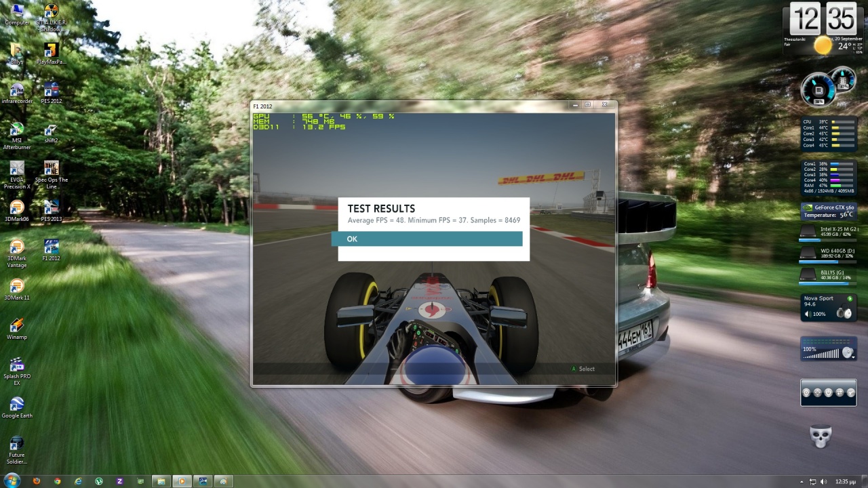
Task: Click the first round button on the shutdown gadget
Action: 807,392
